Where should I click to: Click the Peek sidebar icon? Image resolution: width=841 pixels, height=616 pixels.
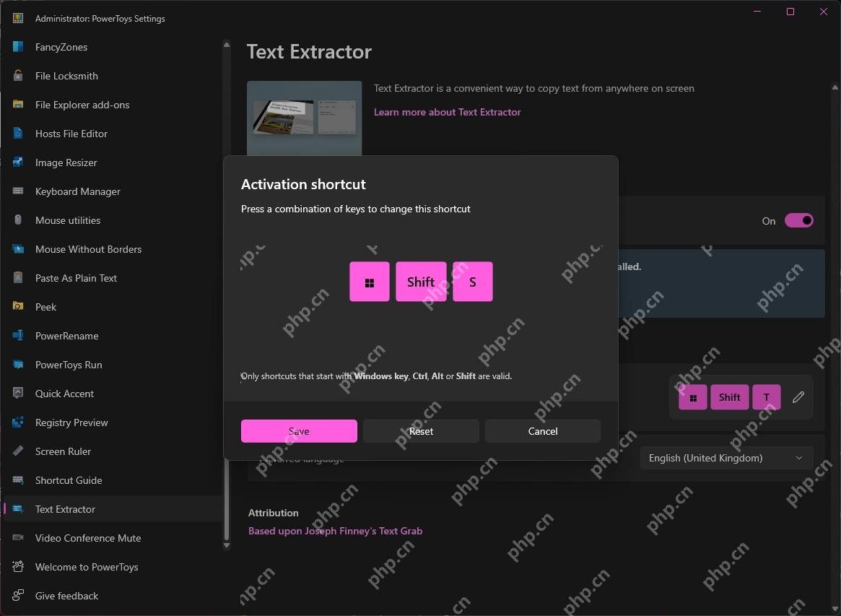coord(18,306)
